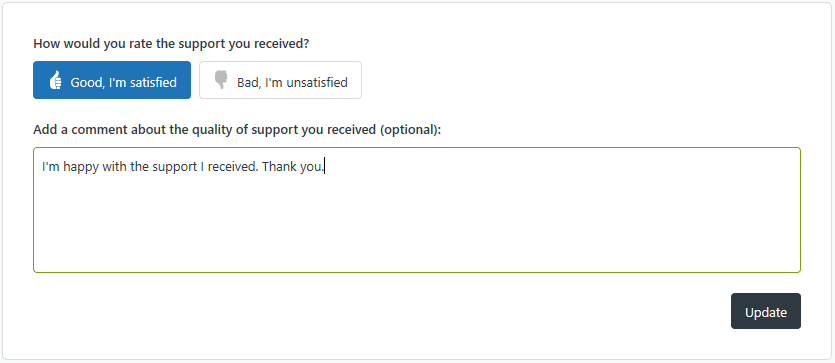Select the 'Bad, I'm unsatisfied' rating
This screenshot has height=363, width=835.
point(280,80)
